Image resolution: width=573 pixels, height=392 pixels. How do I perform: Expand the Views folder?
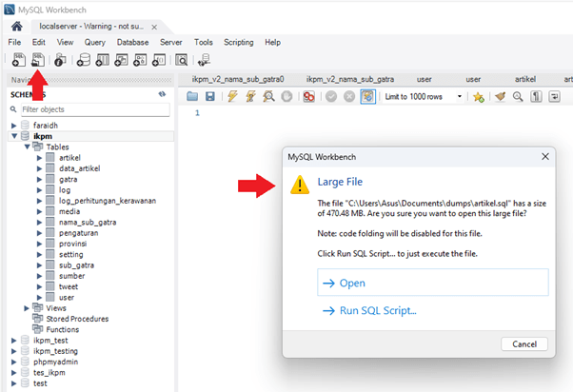(27, 308)
